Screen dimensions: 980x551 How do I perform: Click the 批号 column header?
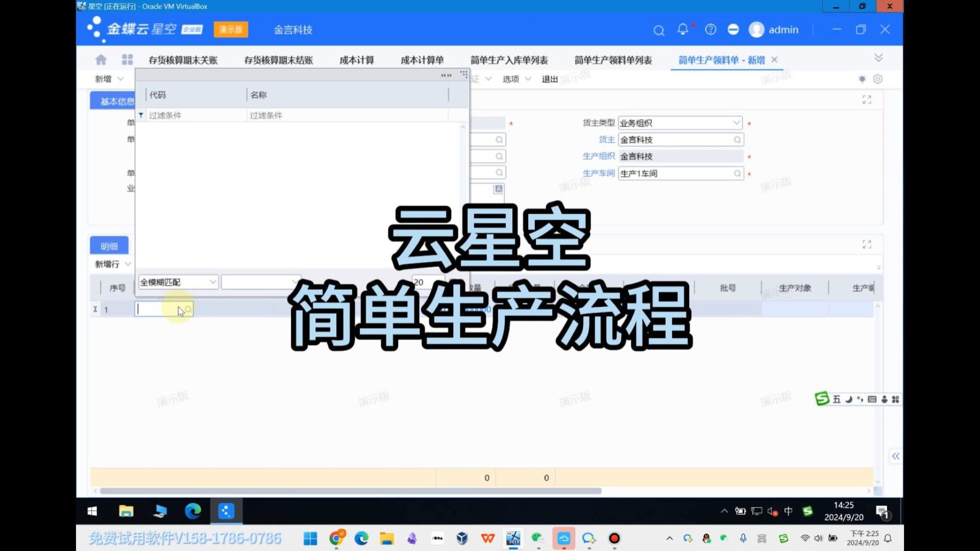(x=728, y=288)
